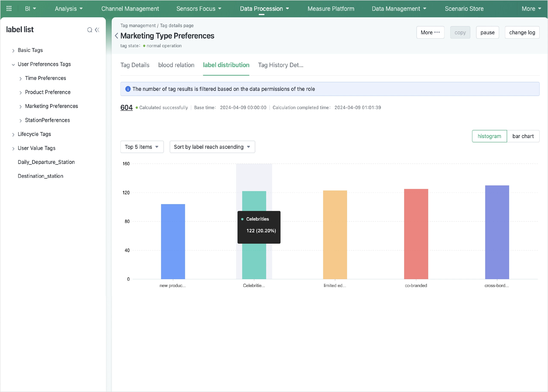The image size is (548, 392).
Task: Click the 604 tagged users count
Action: pos(126,108)
